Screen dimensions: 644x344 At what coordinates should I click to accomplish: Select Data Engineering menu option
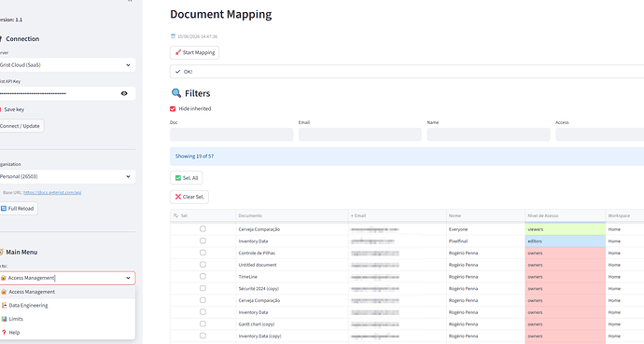point(67,306)
